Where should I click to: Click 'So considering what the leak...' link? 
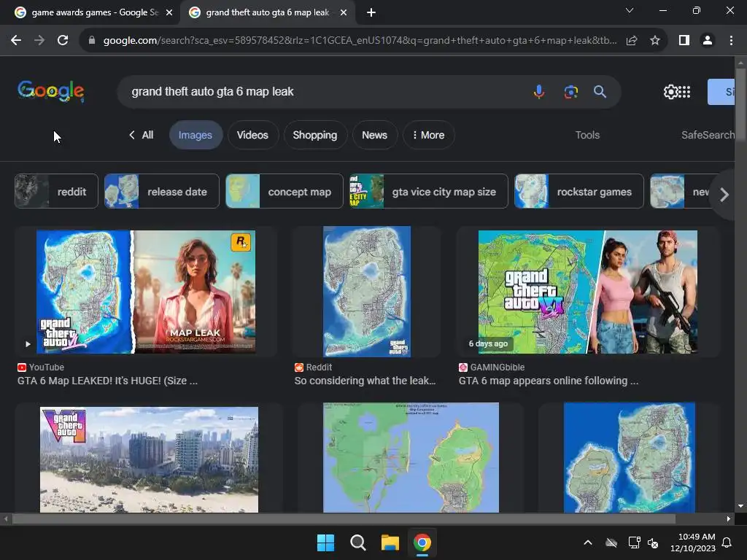(x=365, y=381)
